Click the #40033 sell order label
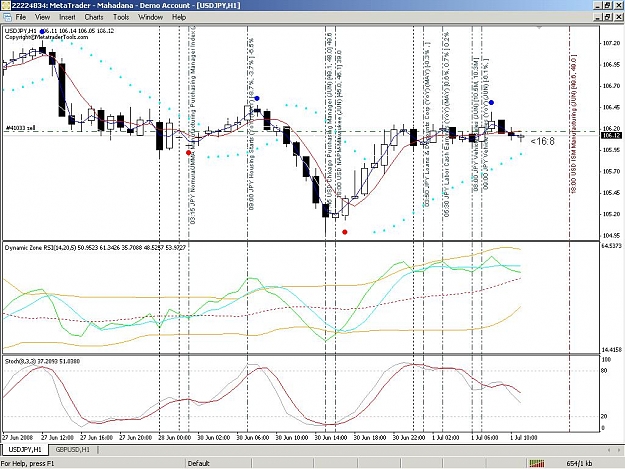Image resolution: width=625 pixels, height=469 pixels. pos(20,128)
